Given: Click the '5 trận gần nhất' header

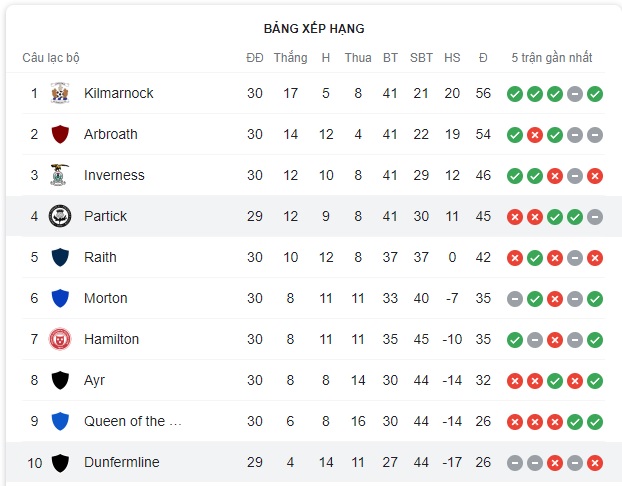Looking at the screenshot, I should (551, 58).
